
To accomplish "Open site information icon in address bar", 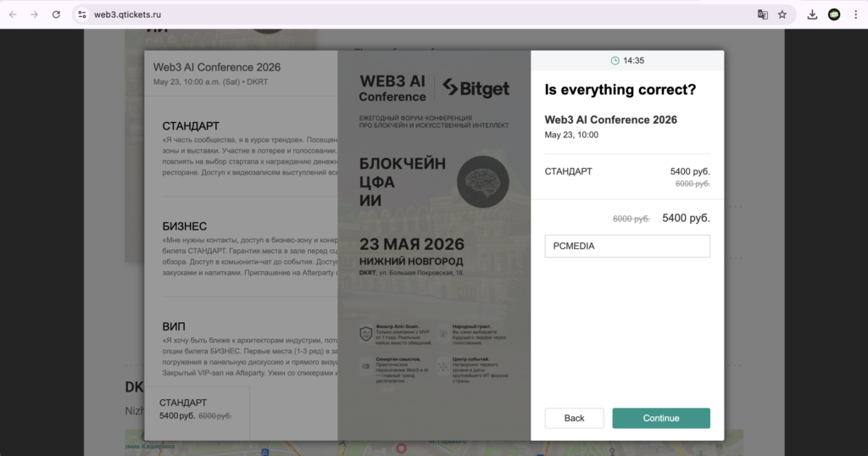I will (82, 14).
